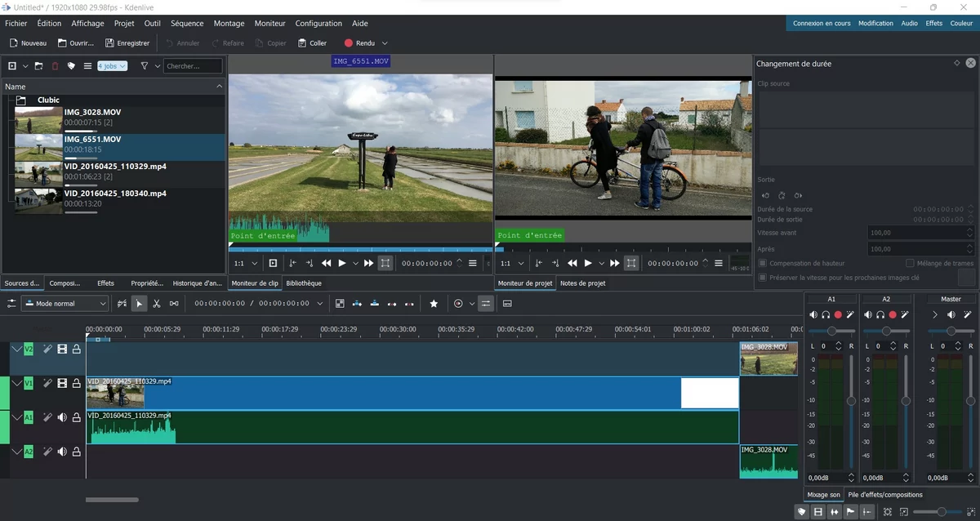Adjust the A1 channel volume fader
This screenshot has width=980, height=521.
click(851, 401)
